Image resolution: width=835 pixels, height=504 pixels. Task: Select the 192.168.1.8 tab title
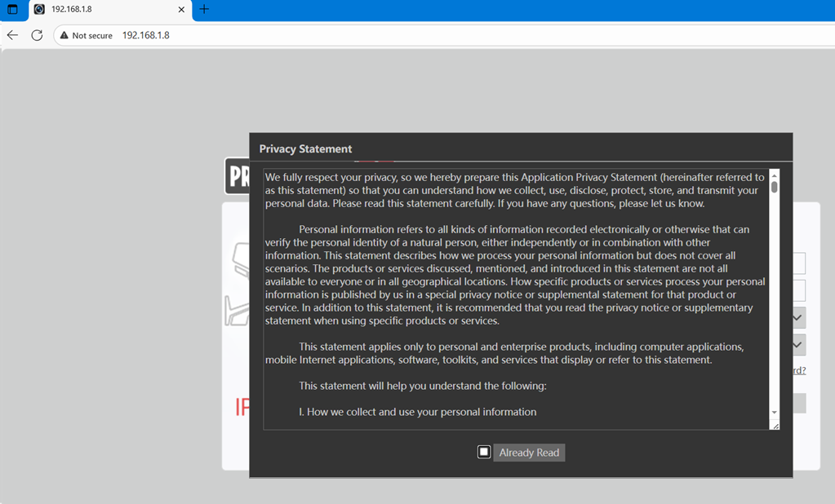point(72,10)
